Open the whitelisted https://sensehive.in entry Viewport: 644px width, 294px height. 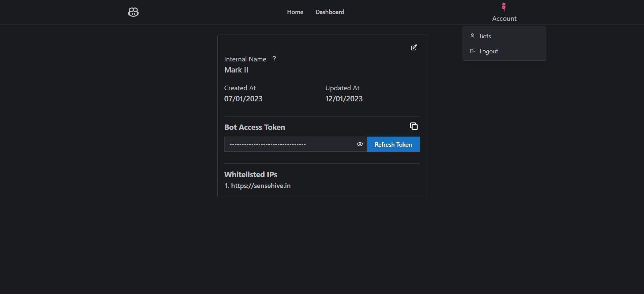pos(261,186)
